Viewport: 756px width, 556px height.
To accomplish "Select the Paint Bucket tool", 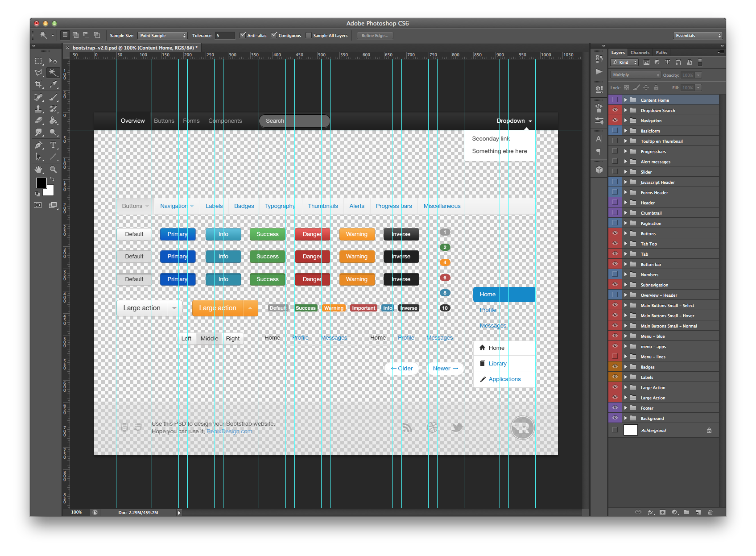I will pos(53,120).
